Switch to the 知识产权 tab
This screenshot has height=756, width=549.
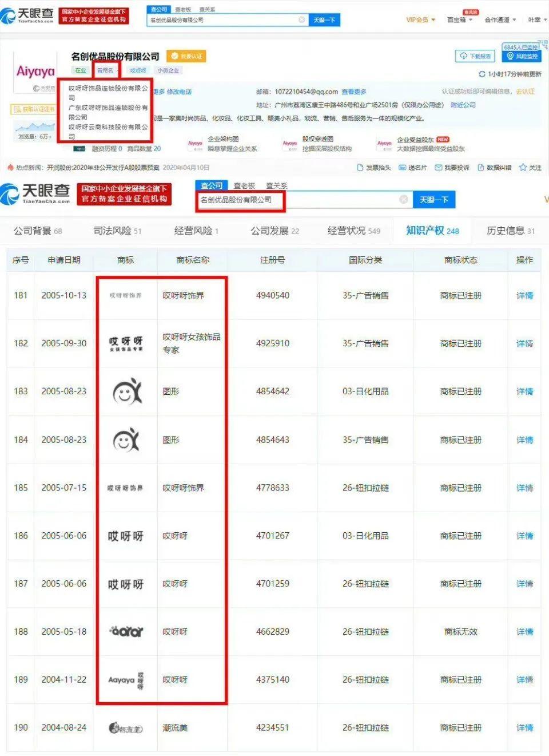pos(432,231)
